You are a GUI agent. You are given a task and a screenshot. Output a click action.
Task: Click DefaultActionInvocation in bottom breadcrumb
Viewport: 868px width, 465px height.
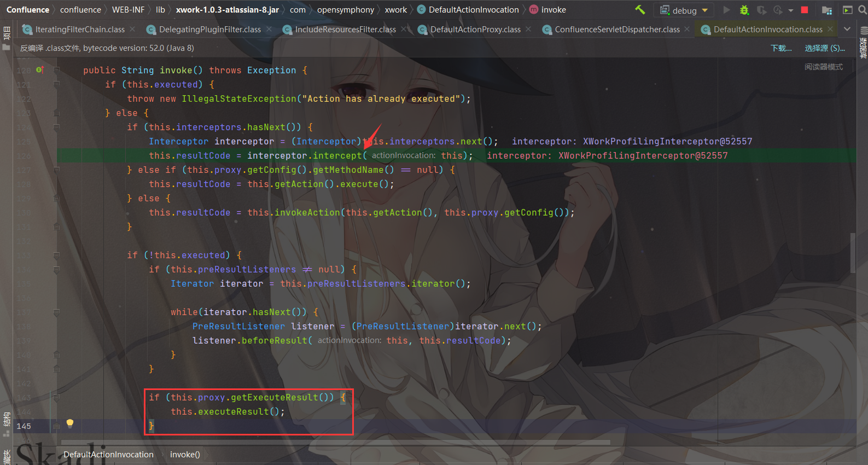pos(108,455)
